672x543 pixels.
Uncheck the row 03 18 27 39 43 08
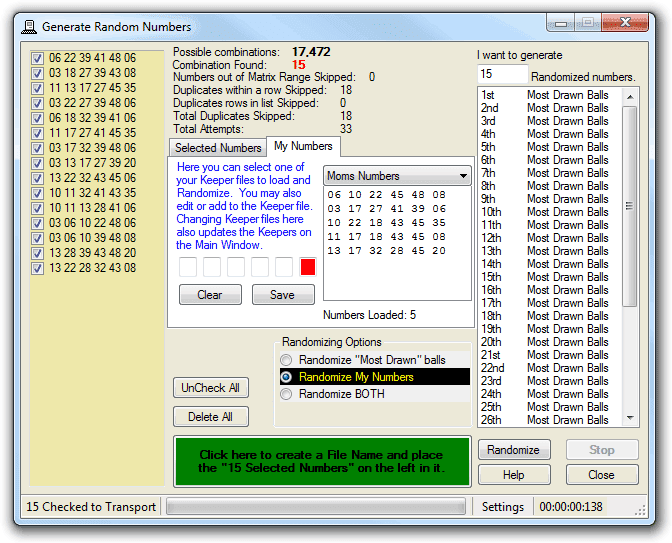[37, 73]
